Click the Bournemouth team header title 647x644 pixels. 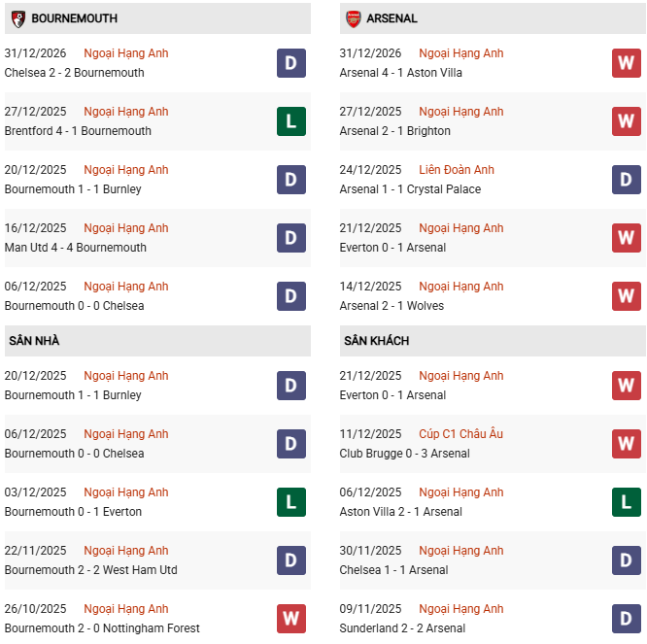(75, 18)
